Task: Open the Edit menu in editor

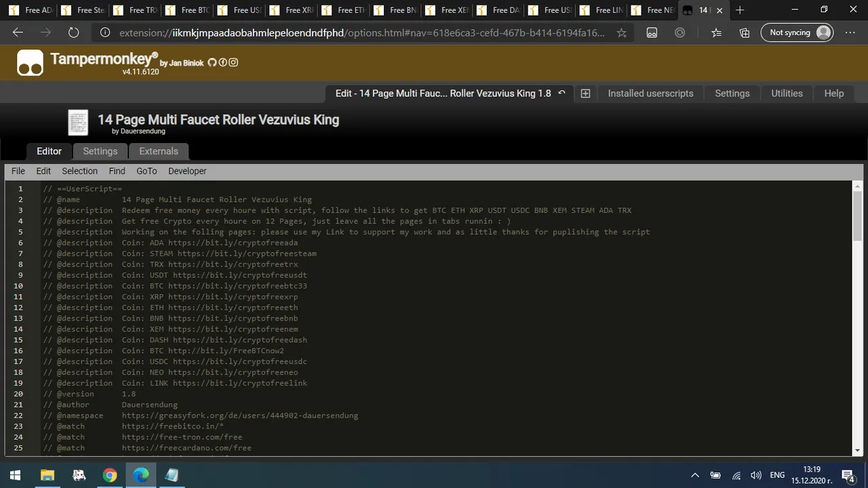Action: tap(43, 171)
